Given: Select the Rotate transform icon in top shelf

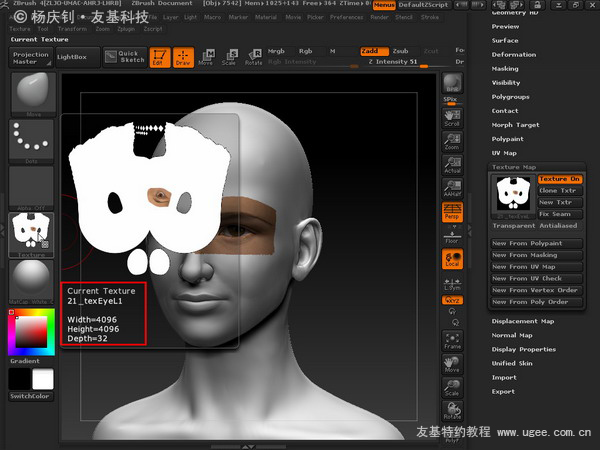Looking at the screenshot, I should [253, 57].
